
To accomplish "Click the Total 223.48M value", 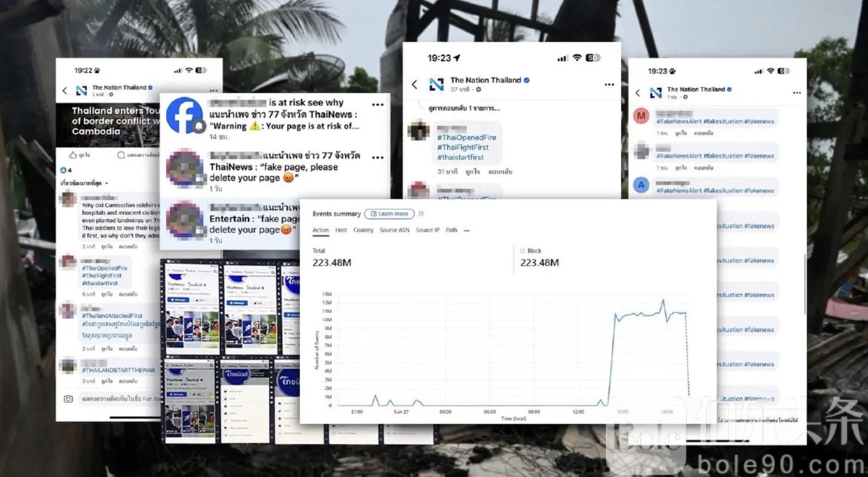I will pyautogui.click(x=332, y=262).
